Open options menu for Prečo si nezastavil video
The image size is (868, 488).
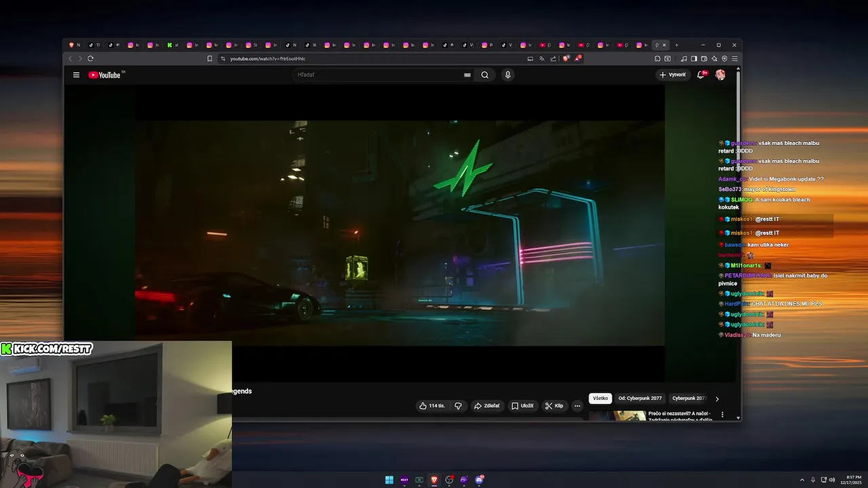point(722,414)
